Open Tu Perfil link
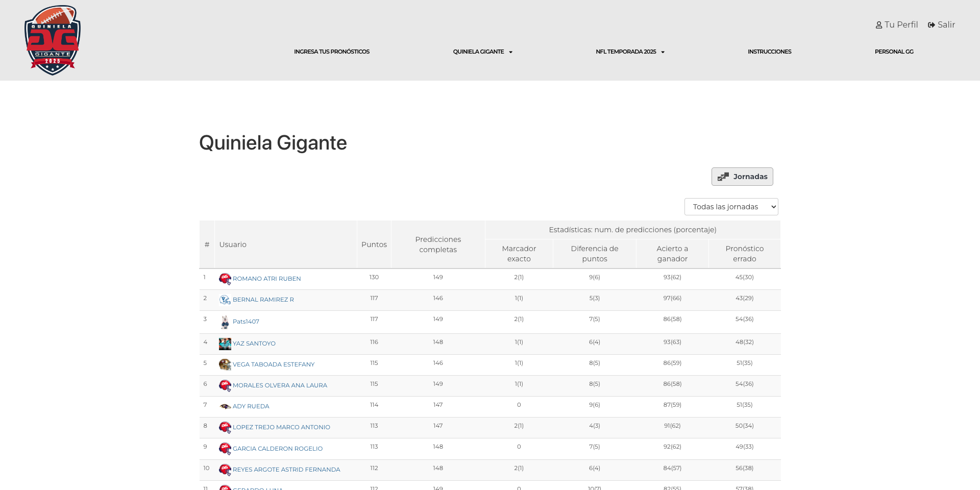This screenshot has height=490, width=980. [x=896, y=24]
